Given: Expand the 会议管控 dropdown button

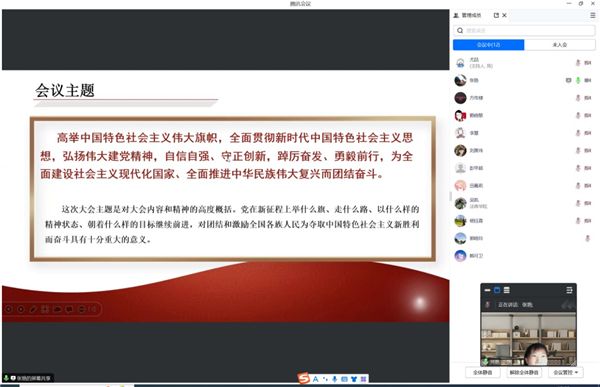Looking at the screenshot, I should (x=566, y=372).
